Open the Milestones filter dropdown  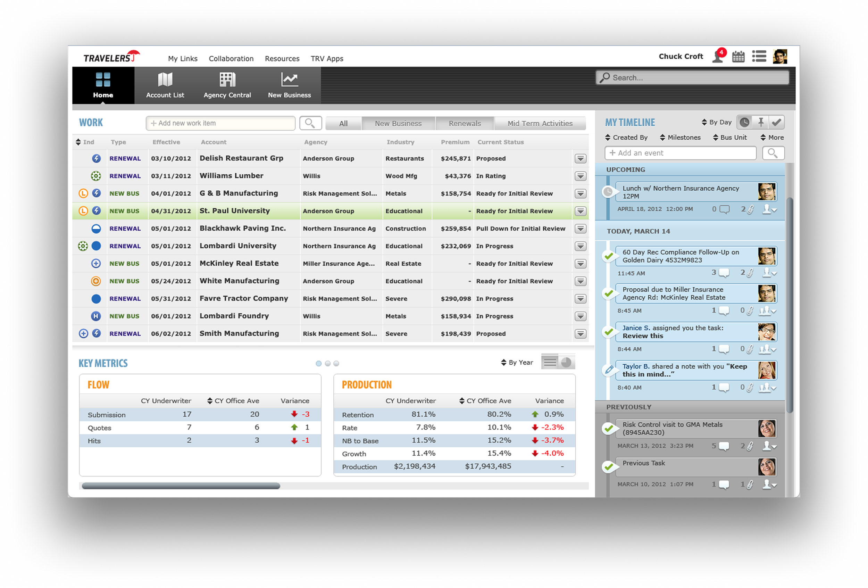tap(680, 138)
